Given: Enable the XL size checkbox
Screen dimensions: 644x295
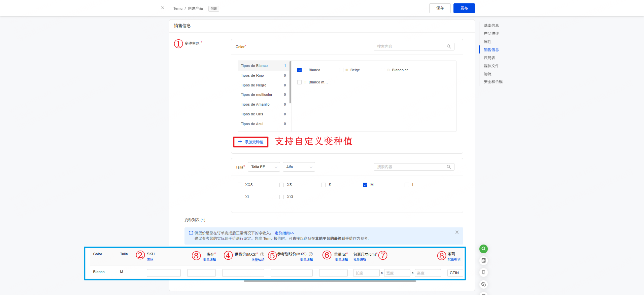Looking at the screenshot, I should click(x=240, y=197).
